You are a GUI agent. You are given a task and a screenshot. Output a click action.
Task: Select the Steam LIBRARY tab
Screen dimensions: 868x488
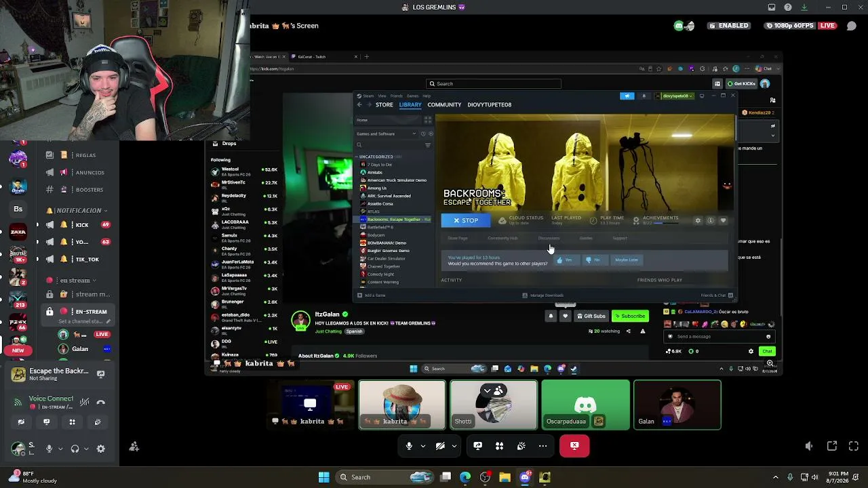tap(410, 104)
